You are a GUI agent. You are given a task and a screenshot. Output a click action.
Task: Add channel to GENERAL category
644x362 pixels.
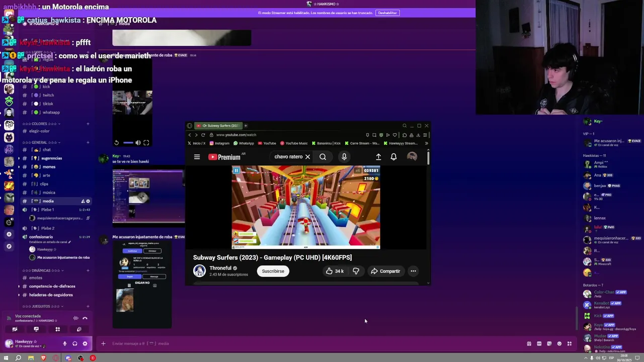coord(88,142)
